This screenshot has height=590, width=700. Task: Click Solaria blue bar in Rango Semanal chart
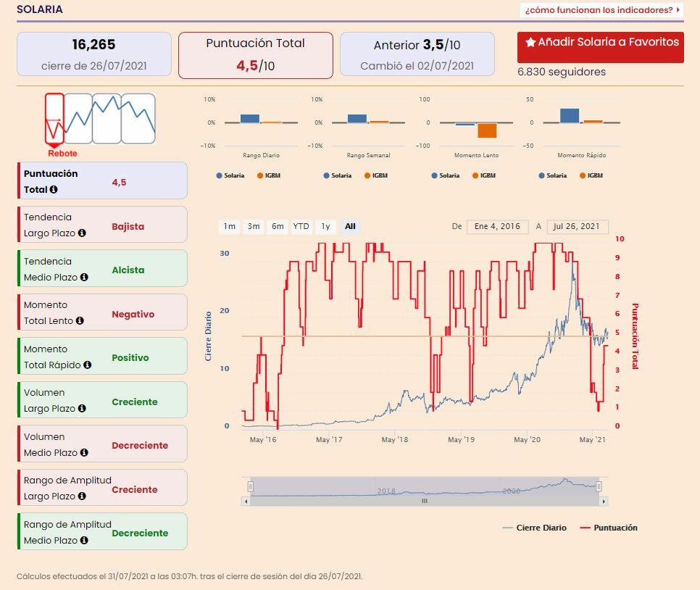point(357,119)
